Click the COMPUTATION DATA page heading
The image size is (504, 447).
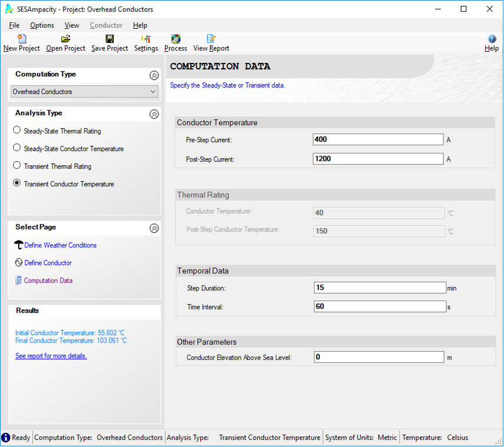pyautogui.click(x=220, y=66)
